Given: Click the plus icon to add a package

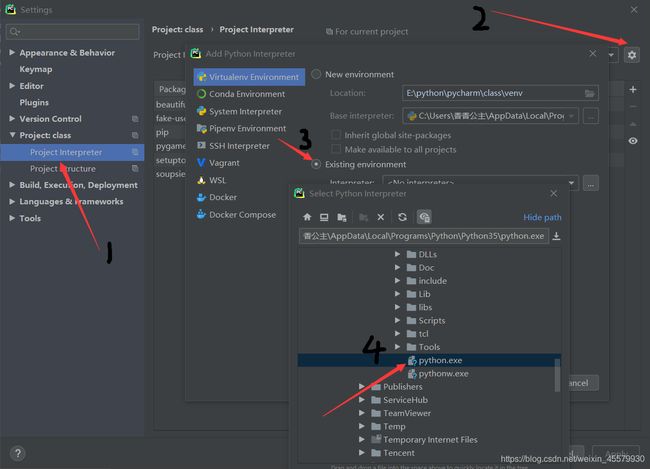Looking at the screenshot, I should coord(633,90).
